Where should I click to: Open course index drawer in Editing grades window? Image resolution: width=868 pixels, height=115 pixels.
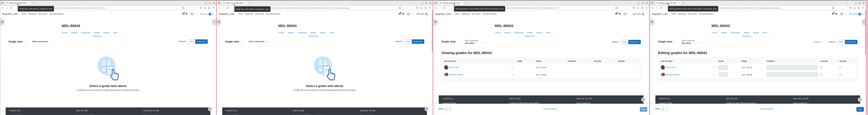pyautogui.click(x=652, y=22)
